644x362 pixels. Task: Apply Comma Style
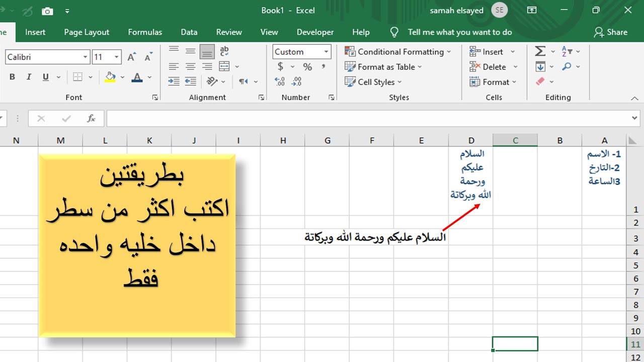coord(324,67)
